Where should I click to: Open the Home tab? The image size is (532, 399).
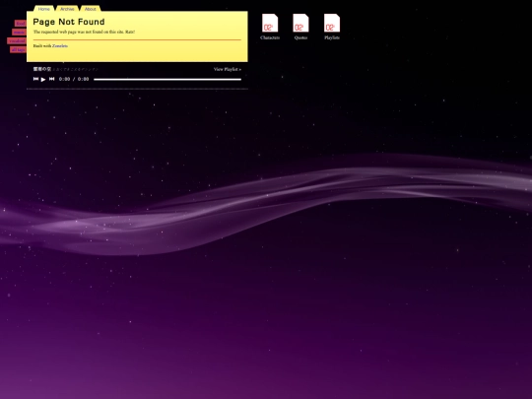(x=44, y=9)
